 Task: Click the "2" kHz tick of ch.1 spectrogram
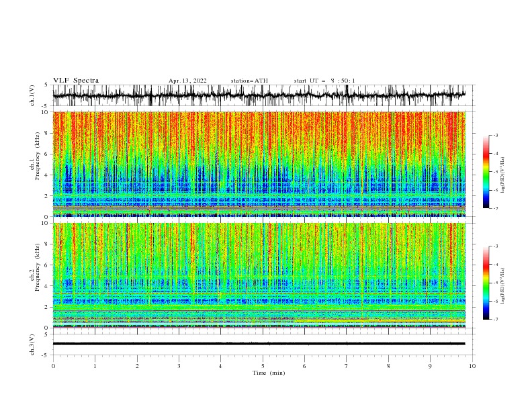[x=47, y=196]
